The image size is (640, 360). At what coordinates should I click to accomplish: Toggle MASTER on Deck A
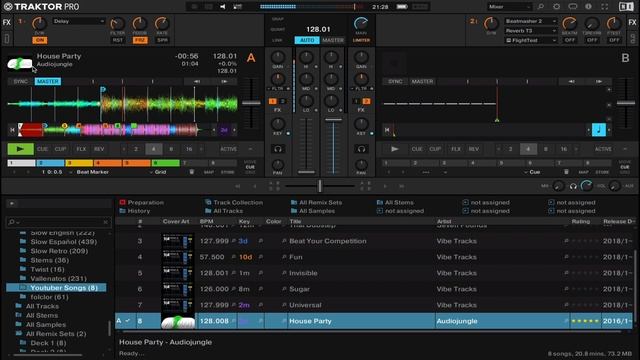(x=48, y=82)
